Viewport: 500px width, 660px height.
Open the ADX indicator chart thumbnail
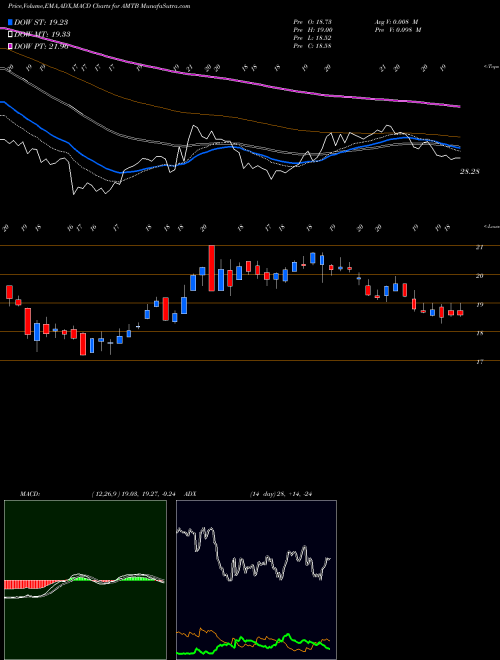pos(256,580)
